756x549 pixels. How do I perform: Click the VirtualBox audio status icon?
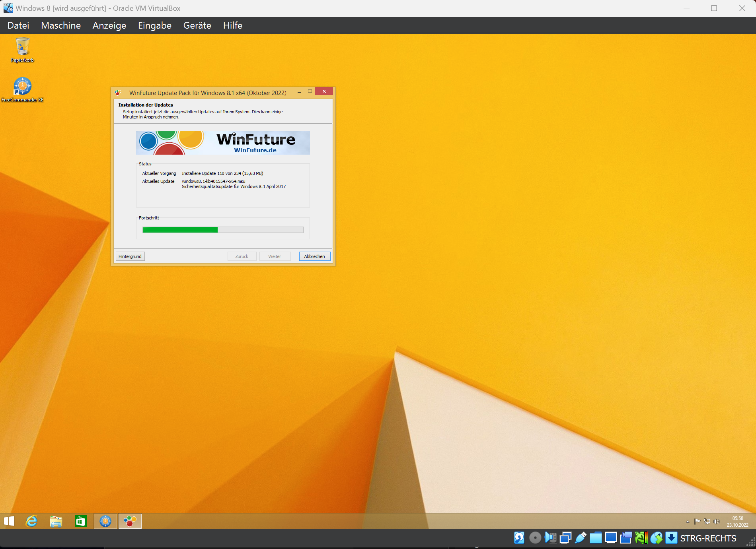pyautogui.click(x=551, y=538)
